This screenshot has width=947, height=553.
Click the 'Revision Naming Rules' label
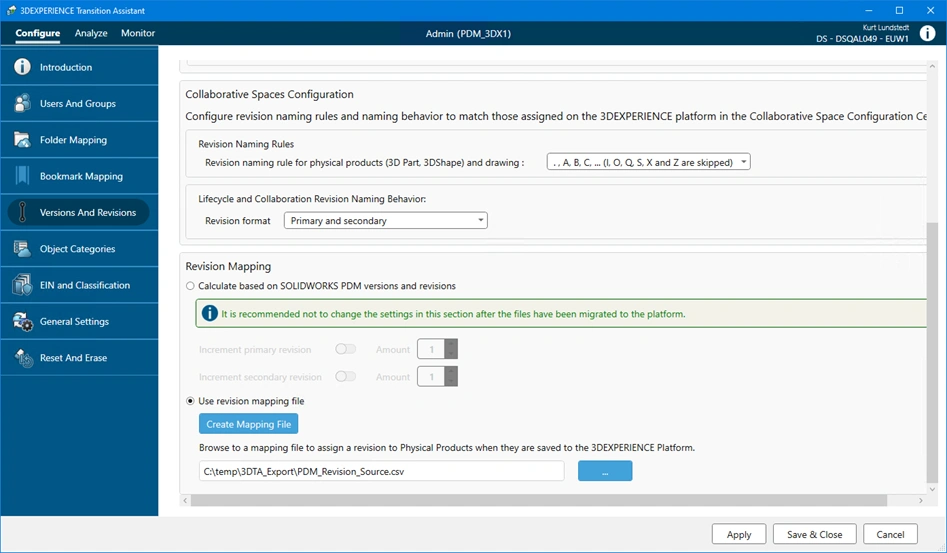point(246,144)
